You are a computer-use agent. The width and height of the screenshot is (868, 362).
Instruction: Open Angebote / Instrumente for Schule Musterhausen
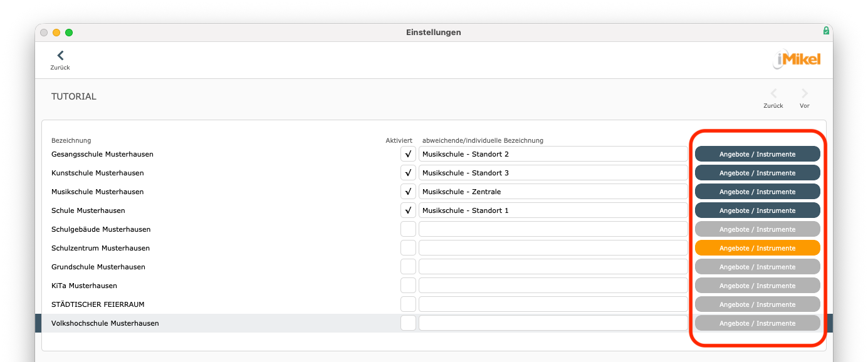[x=757, y=210]
